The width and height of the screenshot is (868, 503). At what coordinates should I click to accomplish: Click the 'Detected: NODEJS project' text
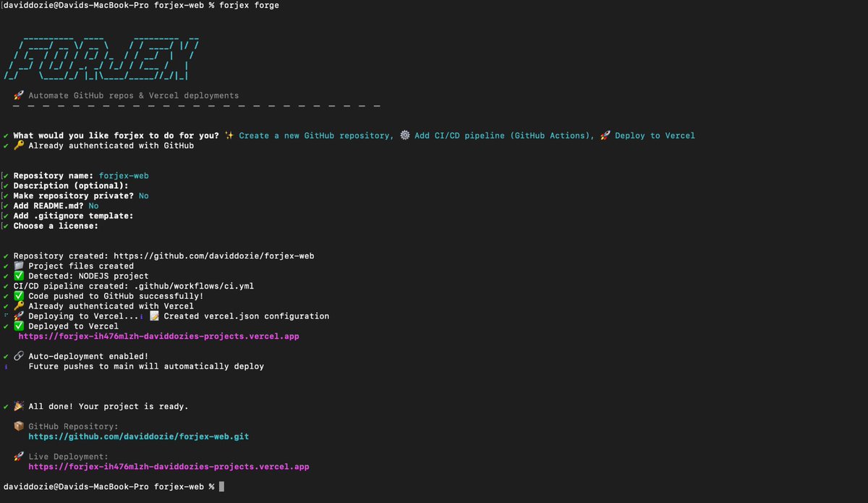[x=88, y=276]
